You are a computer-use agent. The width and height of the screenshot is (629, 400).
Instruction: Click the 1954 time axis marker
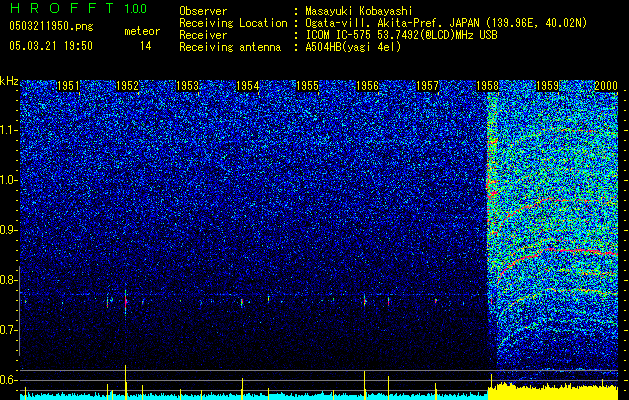pos(248,85)
